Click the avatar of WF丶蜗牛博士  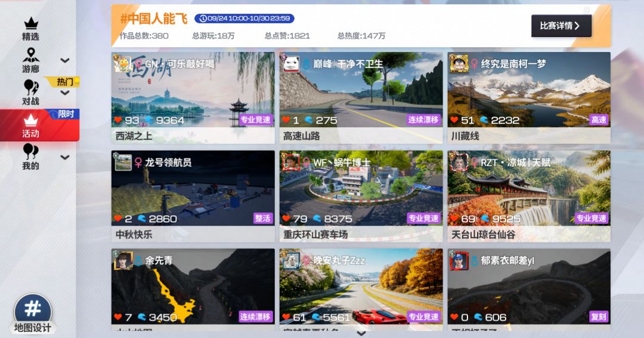(291, 162)
